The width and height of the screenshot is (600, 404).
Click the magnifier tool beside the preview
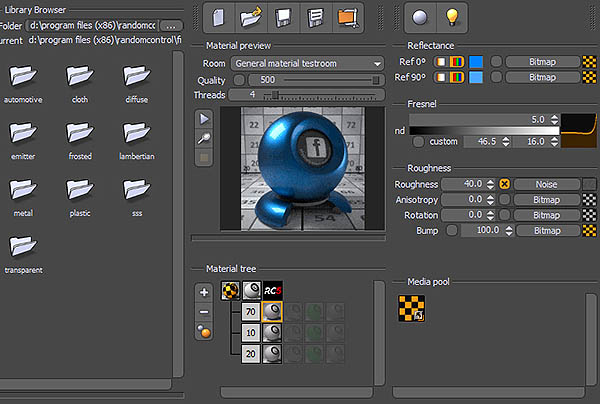click(x=204, y=138)
